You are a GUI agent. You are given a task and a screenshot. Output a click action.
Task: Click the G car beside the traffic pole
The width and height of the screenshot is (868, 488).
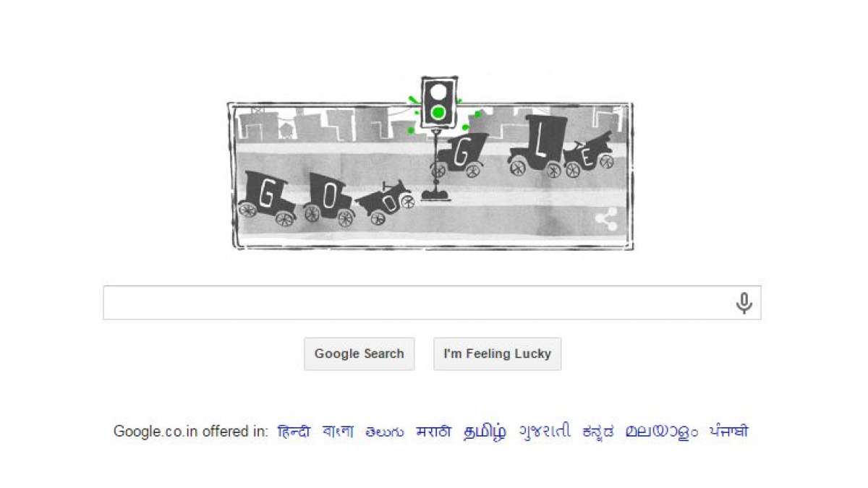click(x=460, y=156)
